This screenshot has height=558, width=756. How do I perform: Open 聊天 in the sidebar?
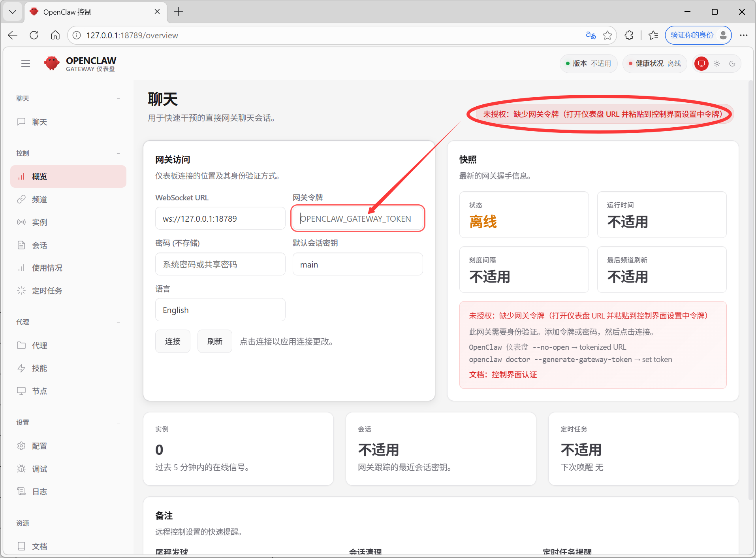click(68, 122)
